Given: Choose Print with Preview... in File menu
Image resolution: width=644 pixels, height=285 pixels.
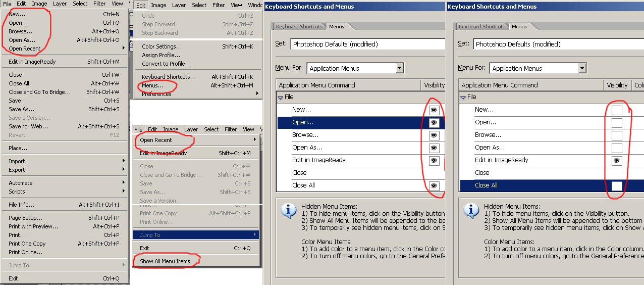Looking at the screenshot, I should (65, 226).
